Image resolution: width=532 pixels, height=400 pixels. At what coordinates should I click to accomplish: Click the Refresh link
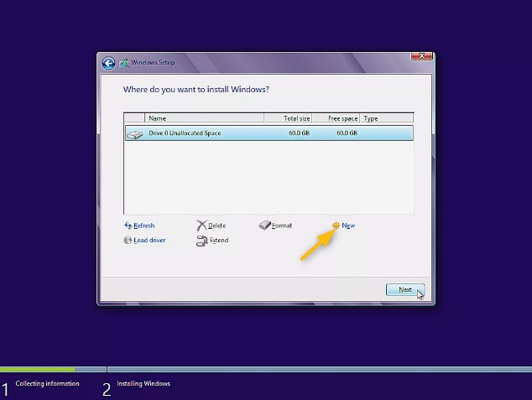coord(144,226)
